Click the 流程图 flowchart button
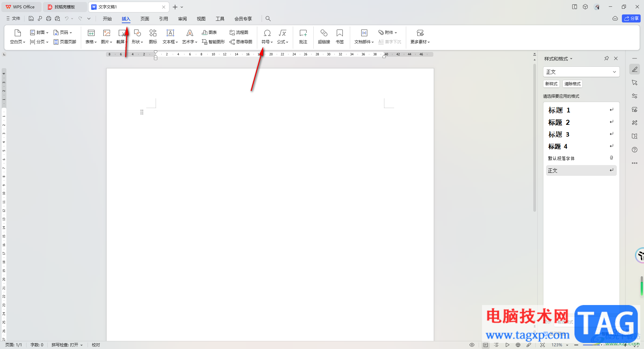Screen dimensions: 644x349 (239, 33)
